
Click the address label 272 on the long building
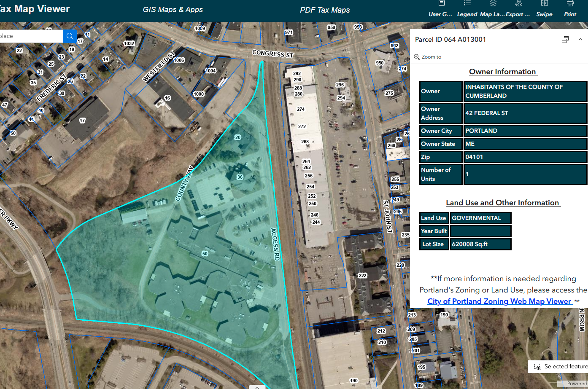[302, 126]
